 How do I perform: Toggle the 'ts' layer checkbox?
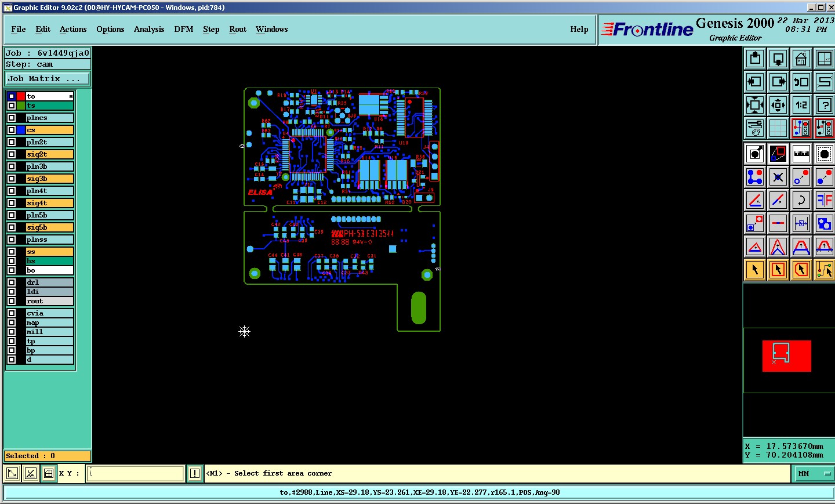[12, 106]
